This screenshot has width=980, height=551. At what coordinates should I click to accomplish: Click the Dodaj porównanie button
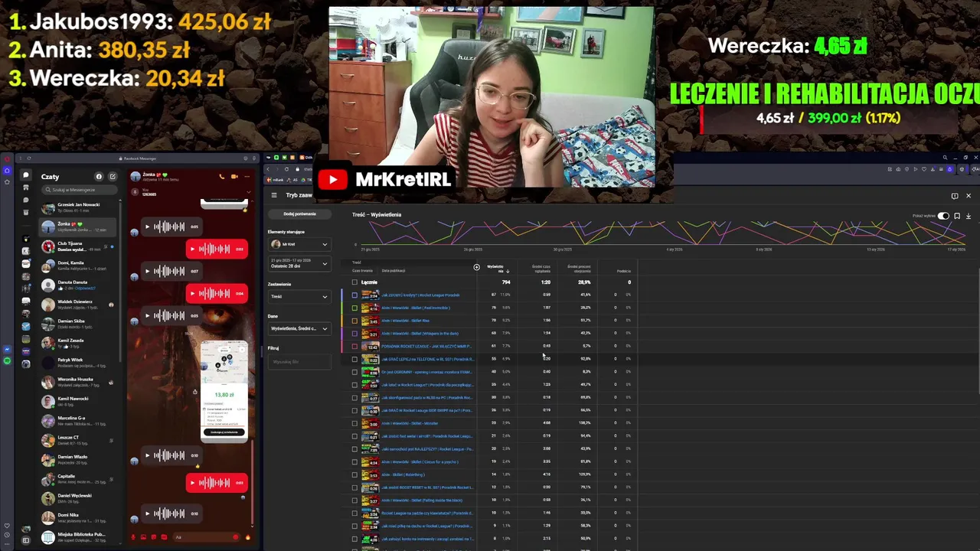(x=299, y=214)
